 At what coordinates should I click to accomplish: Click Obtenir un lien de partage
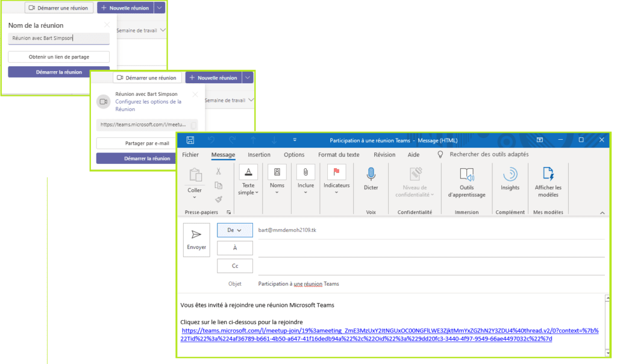tap(58, 57)
